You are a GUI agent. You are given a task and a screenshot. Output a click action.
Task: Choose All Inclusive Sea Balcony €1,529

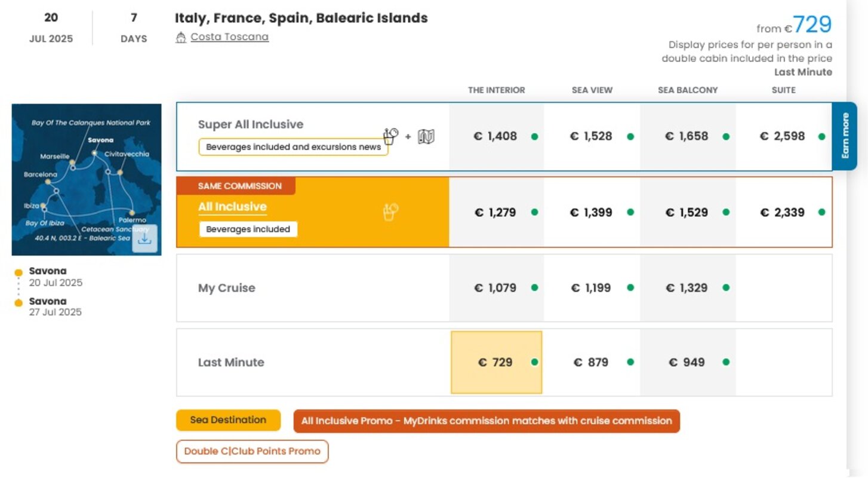pyautogui.click(x=688, y=212)
